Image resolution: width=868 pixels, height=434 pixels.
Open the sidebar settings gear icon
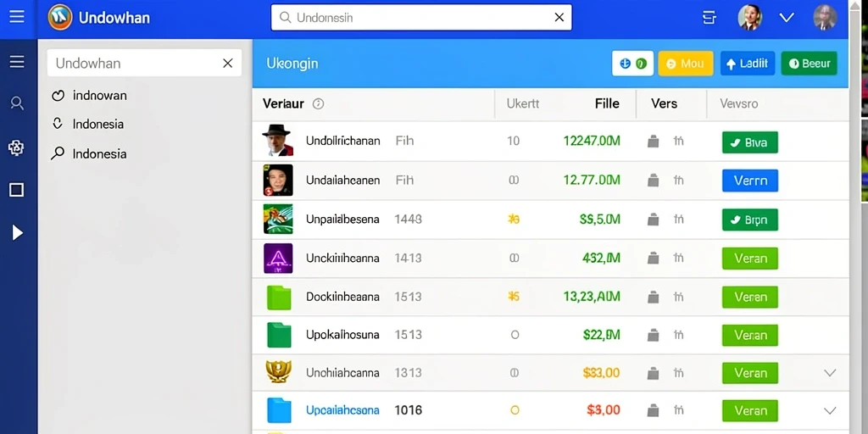tap(16, 147)
